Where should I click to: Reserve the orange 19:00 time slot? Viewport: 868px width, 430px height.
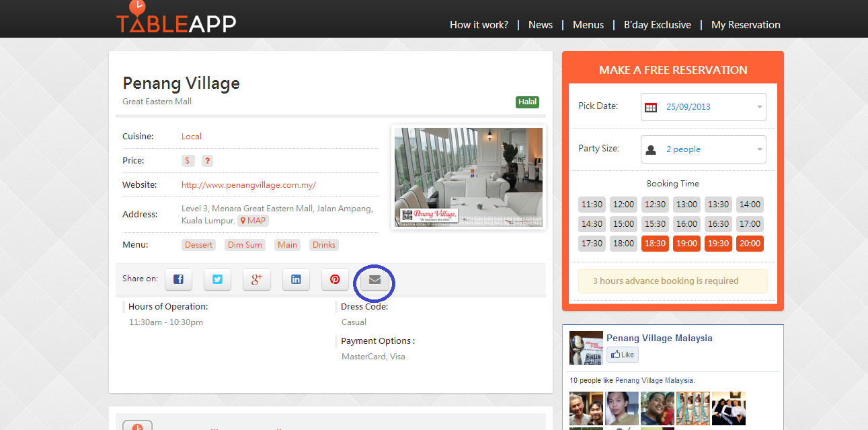pyautogui.click(x=686, y=244)
